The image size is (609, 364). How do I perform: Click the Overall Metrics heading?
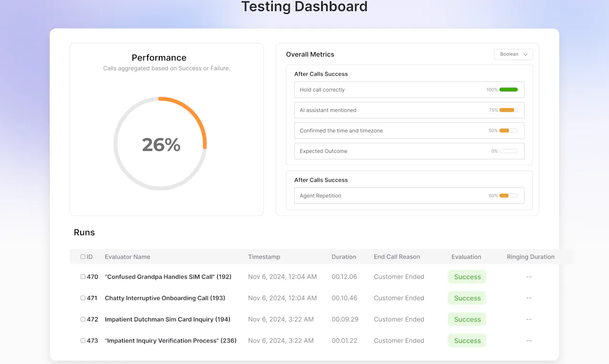coord(310,55)
